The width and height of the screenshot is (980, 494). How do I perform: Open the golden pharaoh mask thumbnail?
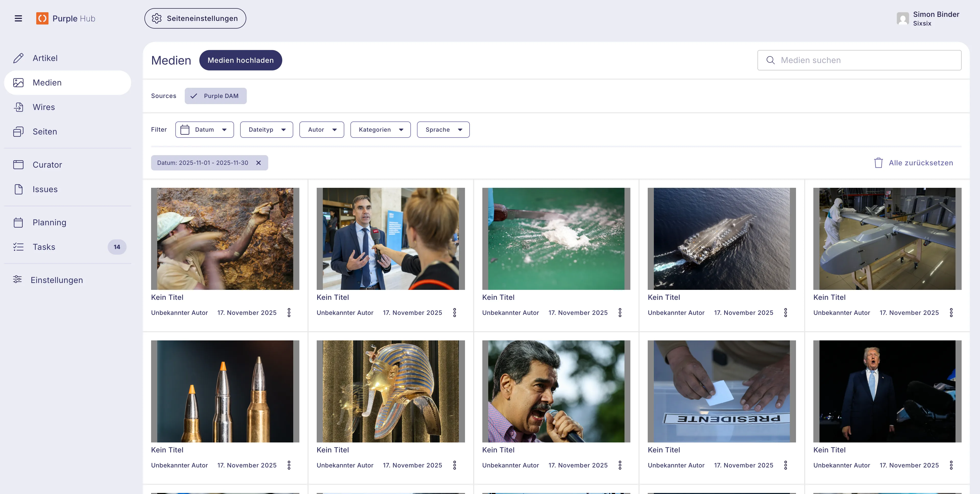coord(391,391)
